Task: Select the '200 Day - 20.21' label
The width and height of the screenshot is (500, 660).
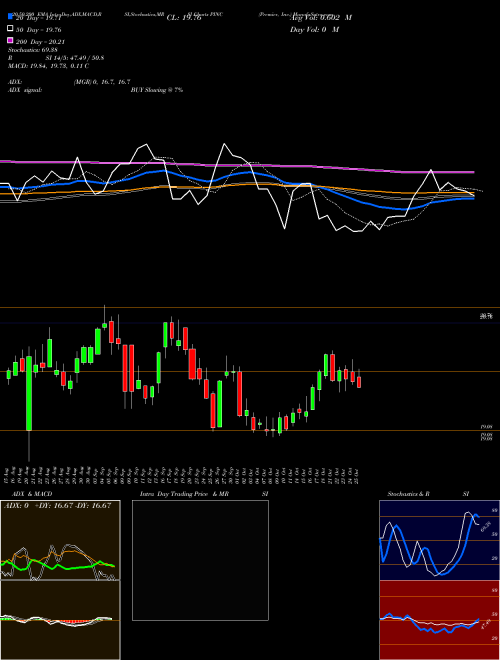Action: [40, 42]
